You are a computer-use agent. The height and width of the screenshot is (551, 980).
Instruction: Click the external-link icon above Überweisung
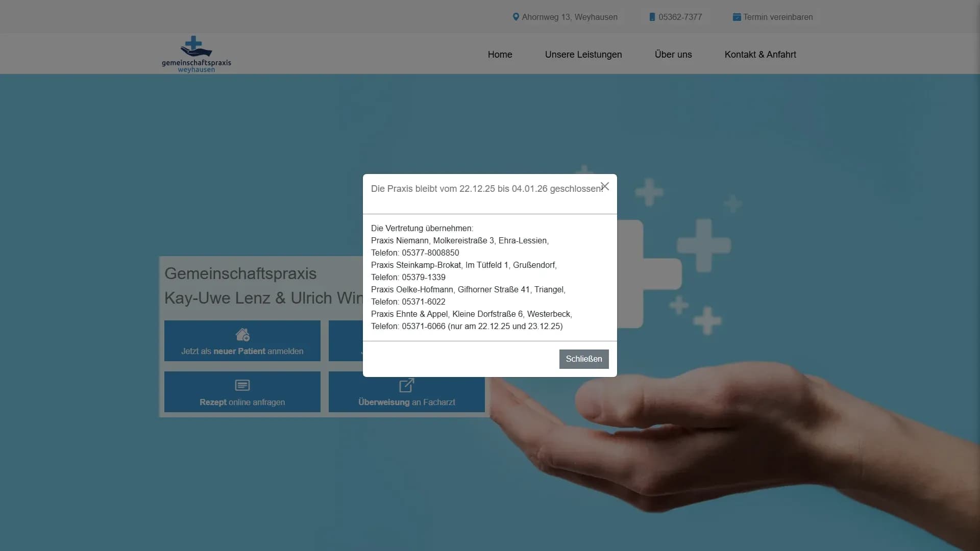click(406, 385)
